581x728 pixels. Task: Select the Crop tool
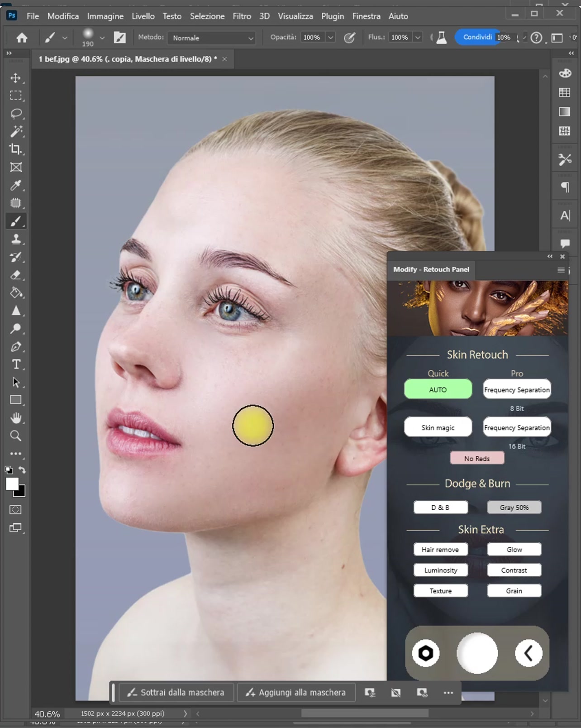coord(16,149)
